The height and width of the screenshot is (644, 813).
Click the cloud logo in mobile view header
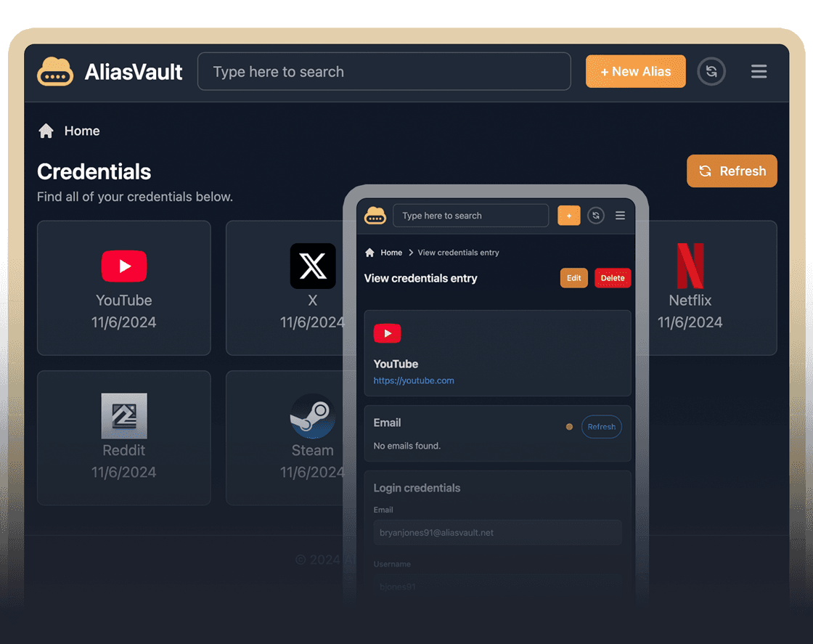(375, 215)
